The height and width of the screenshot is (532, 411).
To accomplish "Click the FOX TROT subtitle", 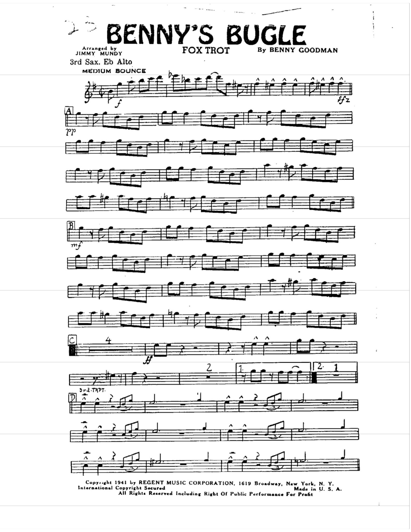I will [x=206, y=51].
